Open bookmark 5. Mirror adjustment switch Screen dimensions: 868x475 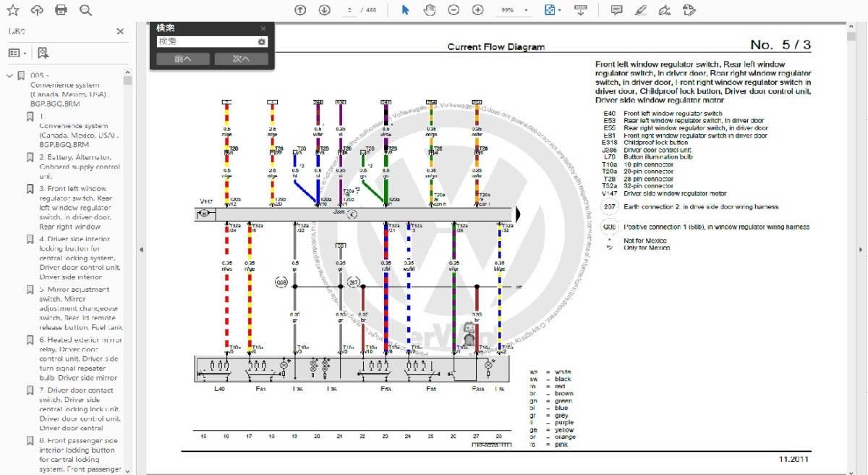[80, 308]
